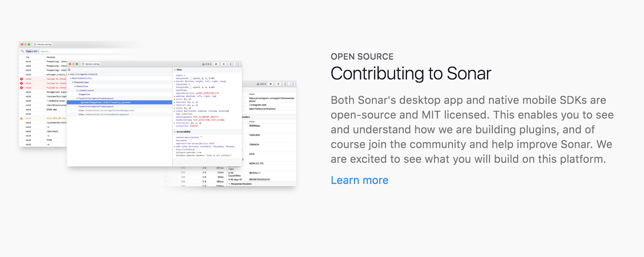
Task: Switch to the 1 device running tab
Action: tap(91, 64)
